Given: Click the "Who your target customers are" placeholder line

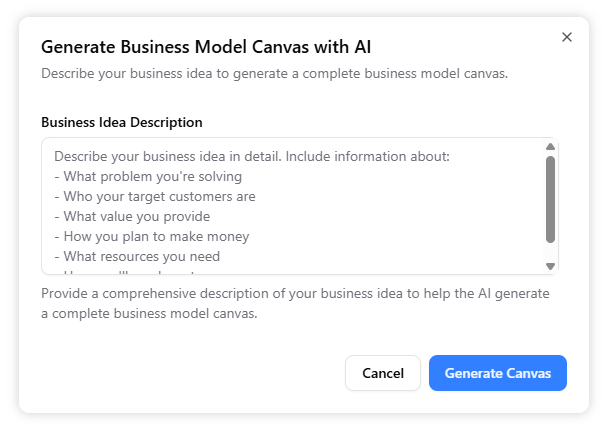Looking at the screenshot, I should [x=155, y=197].
